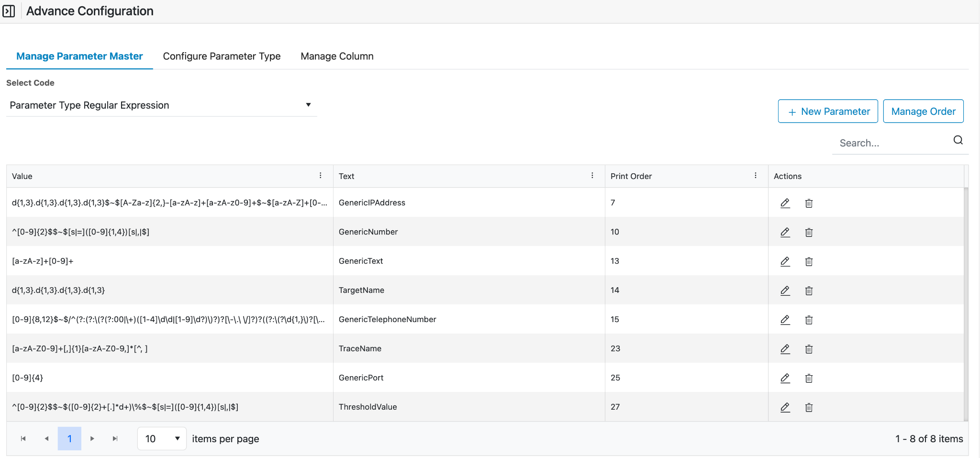Change the items per page dropdown
This screenshot has width=980, height=458.
pos(162,439)
